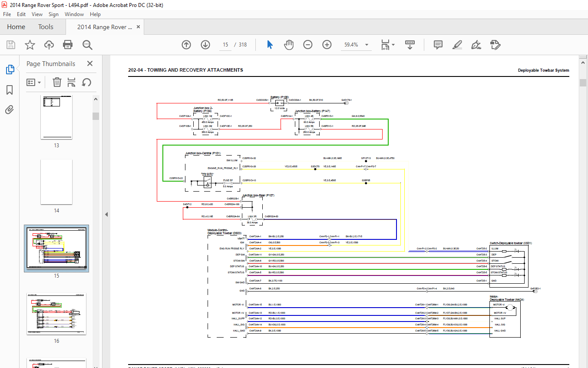Open thumbnail options dropdown menu
Viewport: 588px width, 368px height.
[x=33, y=82]
